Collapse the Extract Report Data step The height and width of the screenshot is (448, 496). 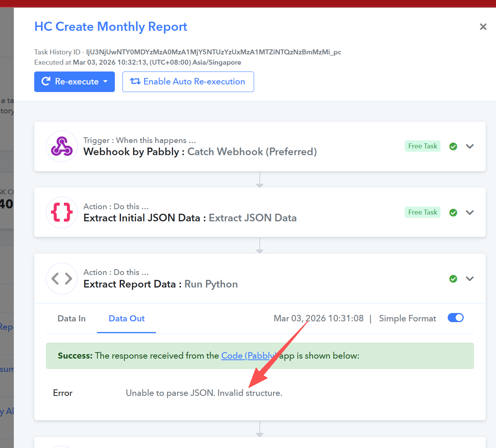(x=470, y=279)
